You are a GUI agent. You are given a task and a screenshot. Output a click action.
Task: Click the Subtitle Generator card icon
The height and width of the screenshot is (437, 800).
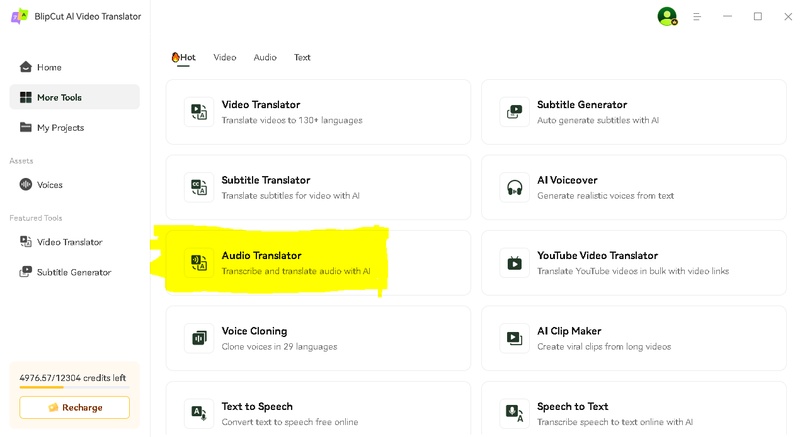514,112
